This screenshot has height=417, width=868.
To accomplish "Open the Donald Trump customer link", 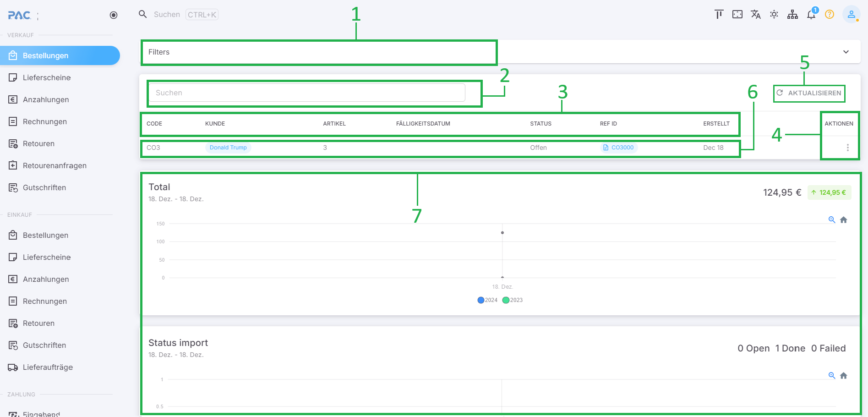I will [228, 148].
